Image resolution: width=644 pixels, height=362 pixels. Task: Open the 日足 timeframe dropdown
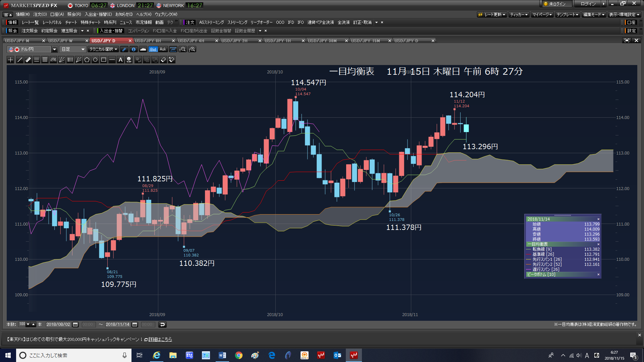(x=73, y=49)
